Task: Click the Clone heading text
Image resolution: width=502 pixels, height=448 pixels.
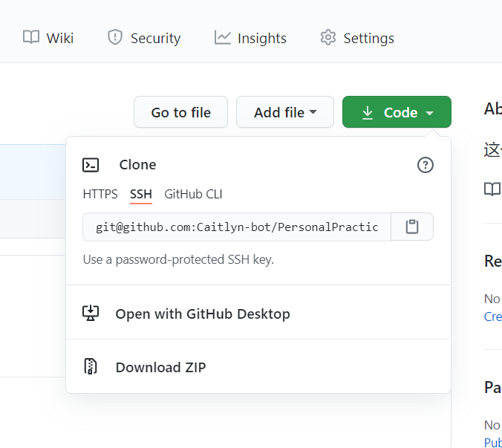Action: (x=137, y=165)
